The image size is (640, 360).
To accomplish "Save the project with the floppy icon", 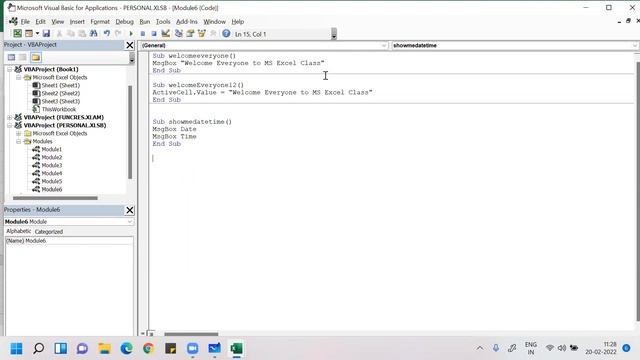I will coord(46,34).
